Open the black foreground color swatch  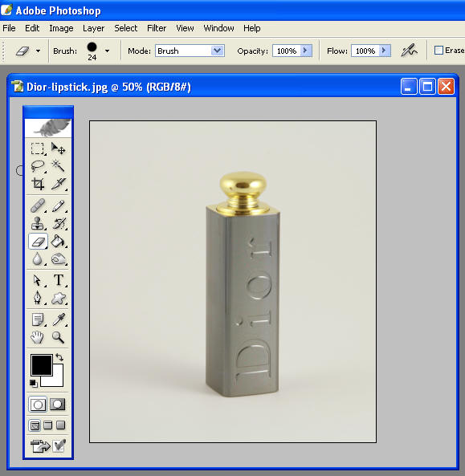[42, 365]
